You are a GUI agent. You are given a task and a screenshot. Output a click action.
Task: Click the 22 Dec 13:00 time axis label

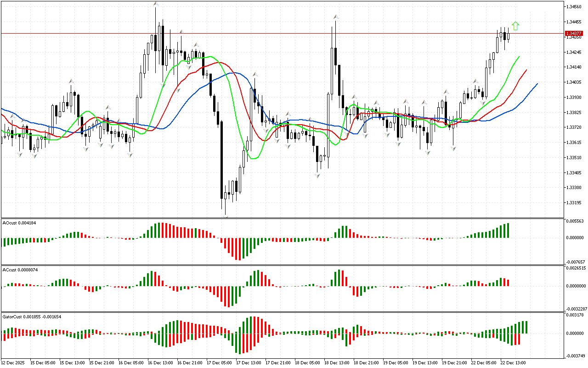click(x=513, y=362)
